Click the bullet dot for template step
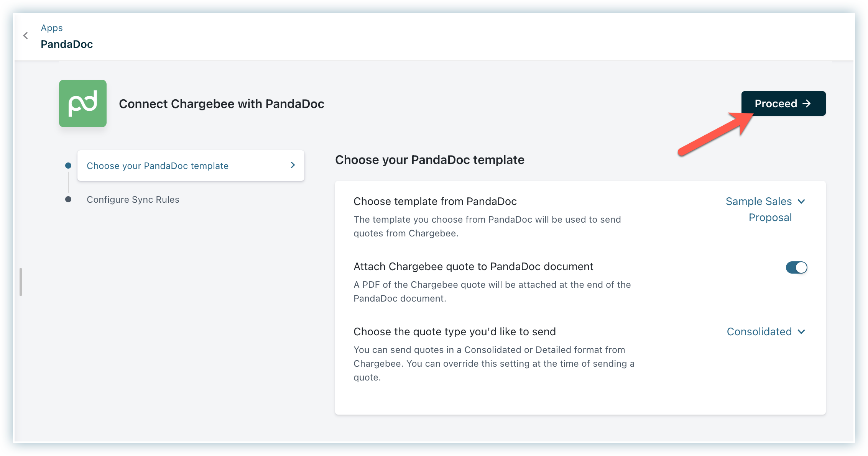Image resolution: width=868 pixels, height=456 pixels. tap(68, 166)
